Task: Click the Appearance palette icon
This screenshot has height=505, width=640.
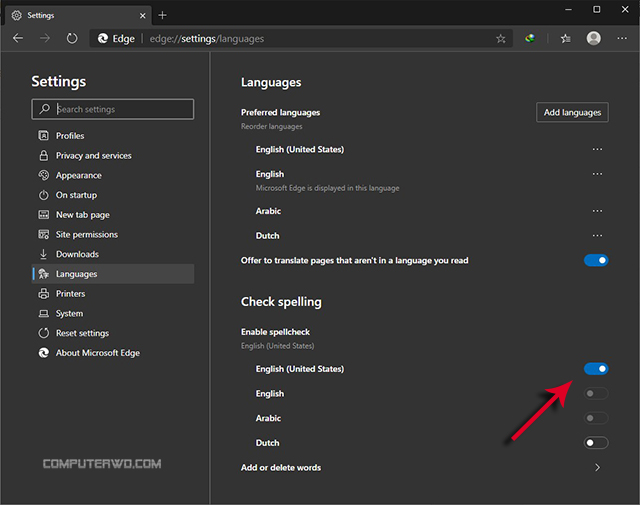Action: (x=44, y=175)
